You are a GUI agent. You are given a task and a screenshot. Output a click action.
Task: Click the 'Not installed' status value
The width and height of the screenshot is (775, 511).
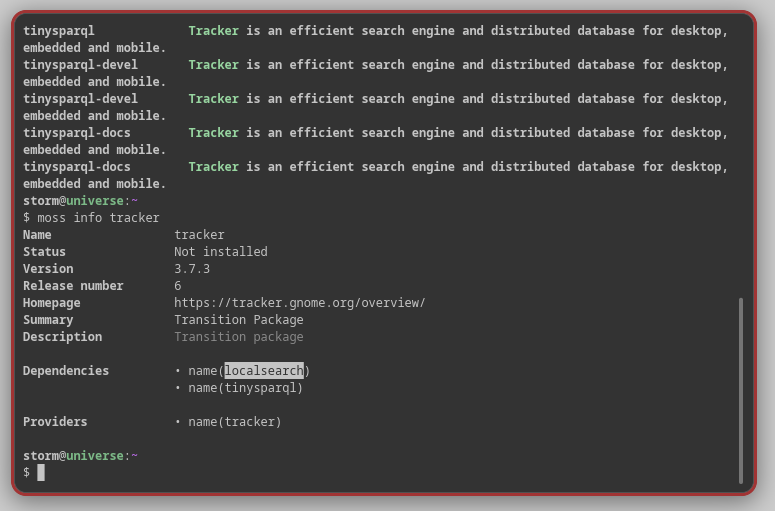point(220,252)
